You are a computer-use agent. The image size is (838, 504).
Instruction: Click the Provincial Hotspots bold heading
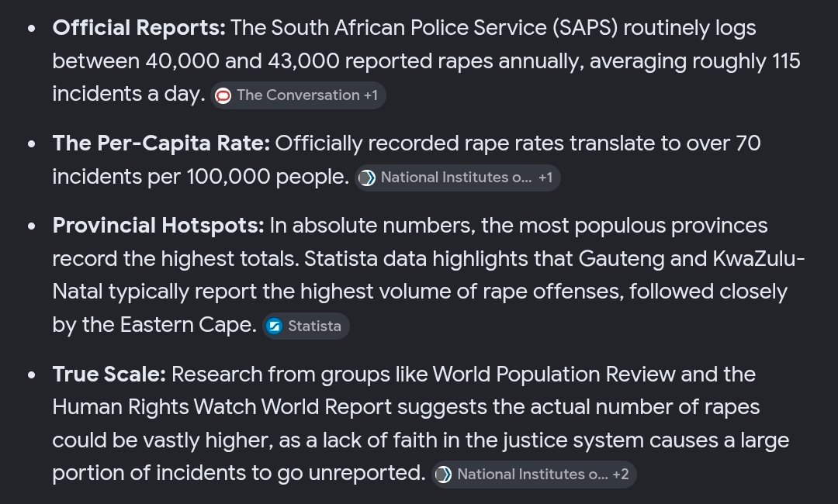point(158,226)
